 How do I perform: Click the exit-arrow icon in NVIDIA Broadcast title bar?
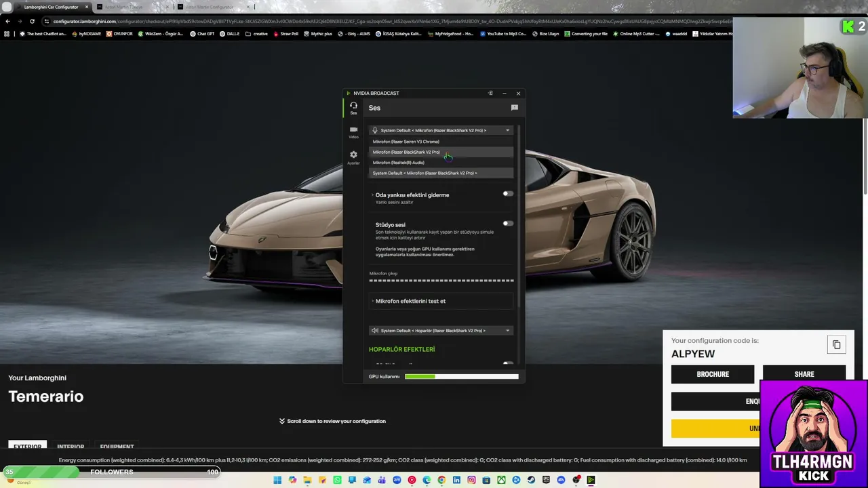pos(490,93)
